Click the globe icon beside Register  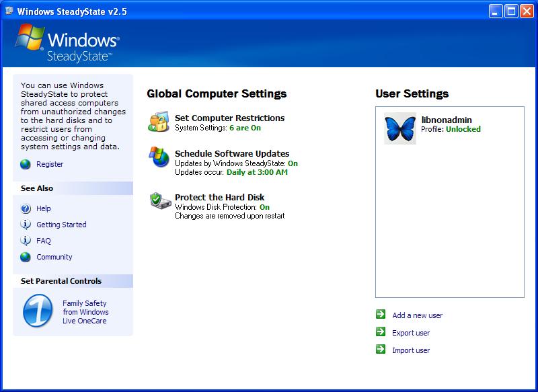pyautogui.click(x=26, y=164)
